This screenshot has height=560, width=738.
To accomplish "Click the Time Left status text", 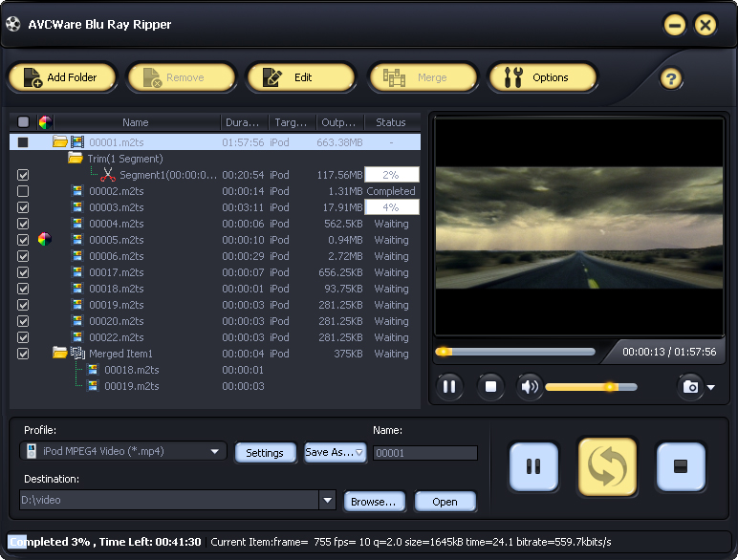I will 150,542.
